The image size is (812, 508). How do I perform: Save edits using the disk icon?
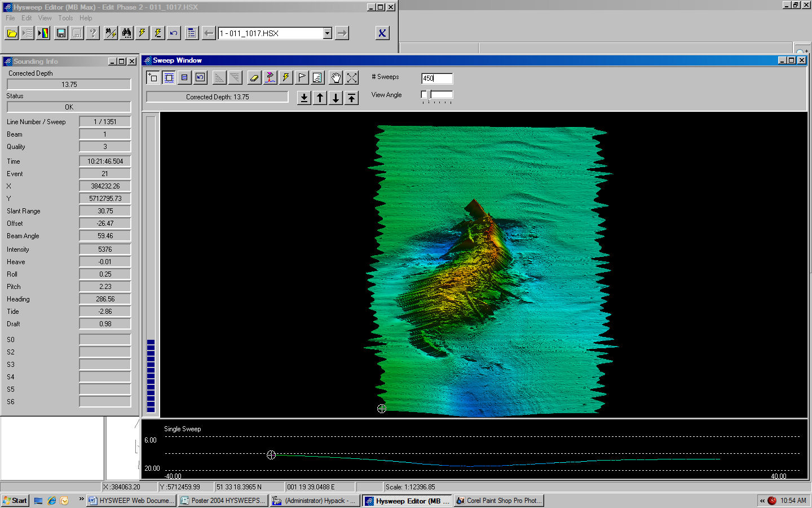point(59,33)
